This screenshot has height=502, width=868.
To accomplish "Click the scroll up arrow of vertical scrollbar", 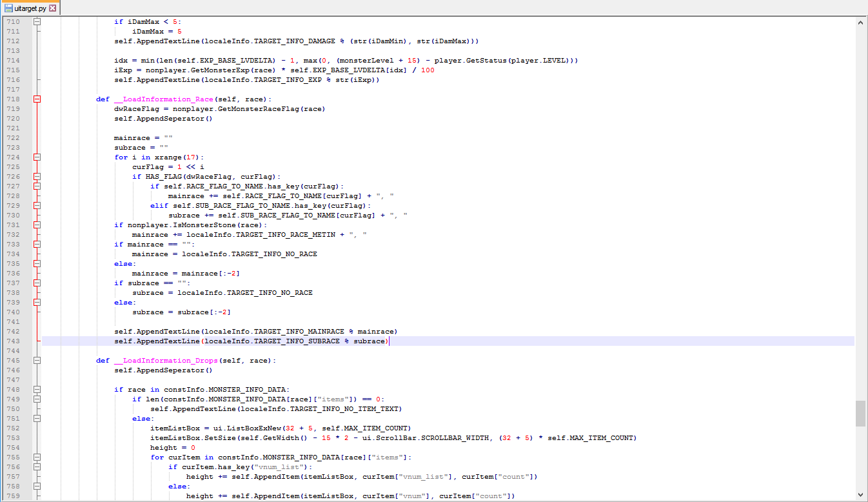I will (861, 23).
